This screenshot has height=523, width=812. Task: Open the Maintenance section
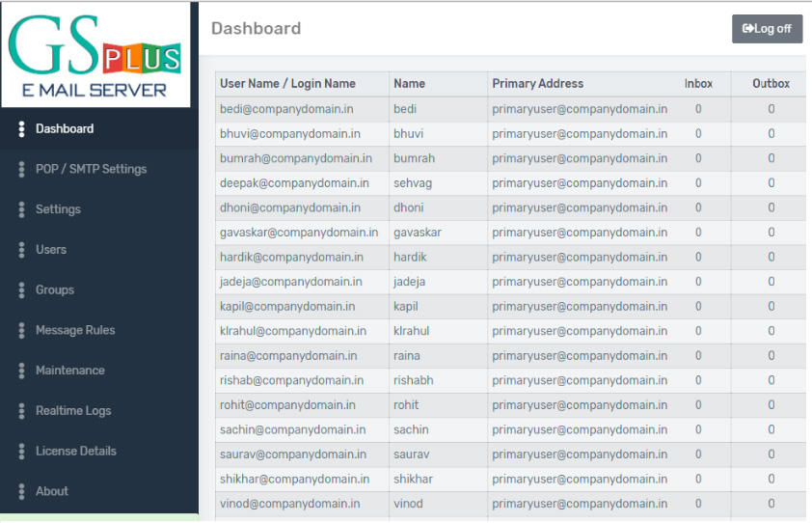pos(69,371)
